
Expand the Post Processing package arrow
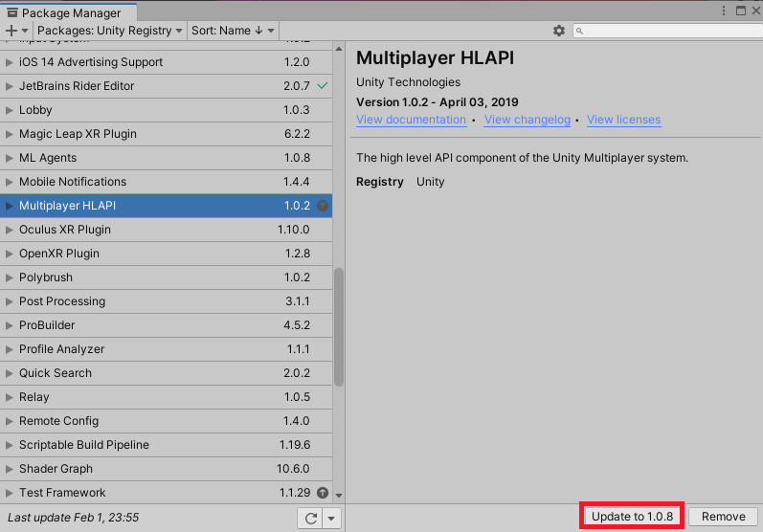(x=9, y=301)
